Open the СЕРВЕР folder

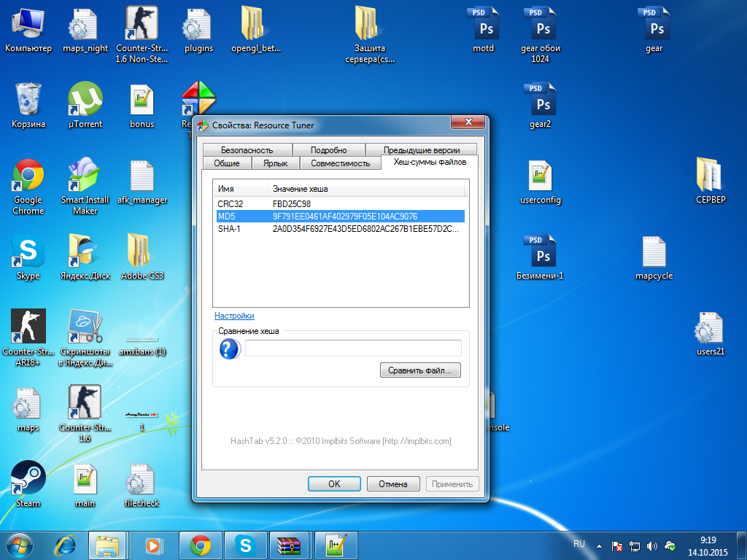point(711,181)
